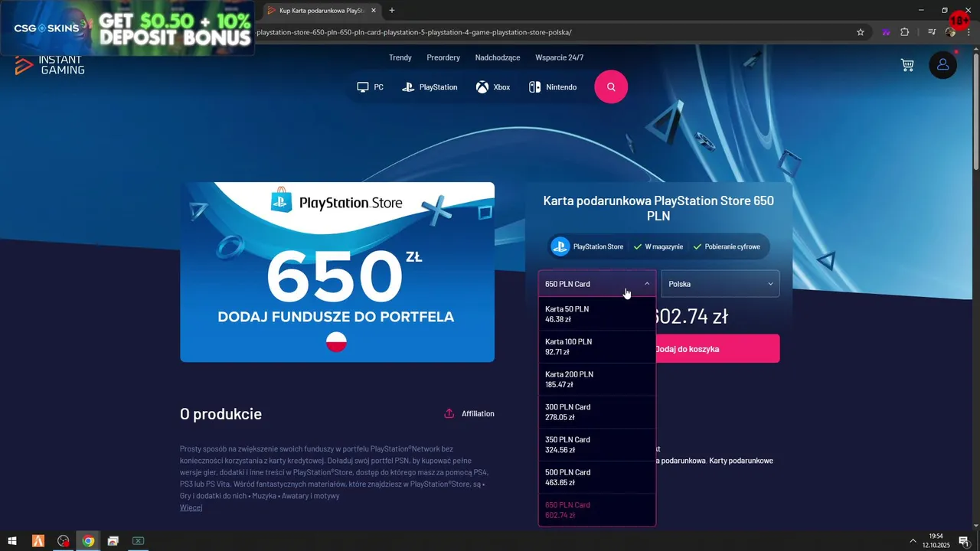The height and width of the screenshot is (551, 980).
Task: Browse the Xbox platform category
Action: 493,87
